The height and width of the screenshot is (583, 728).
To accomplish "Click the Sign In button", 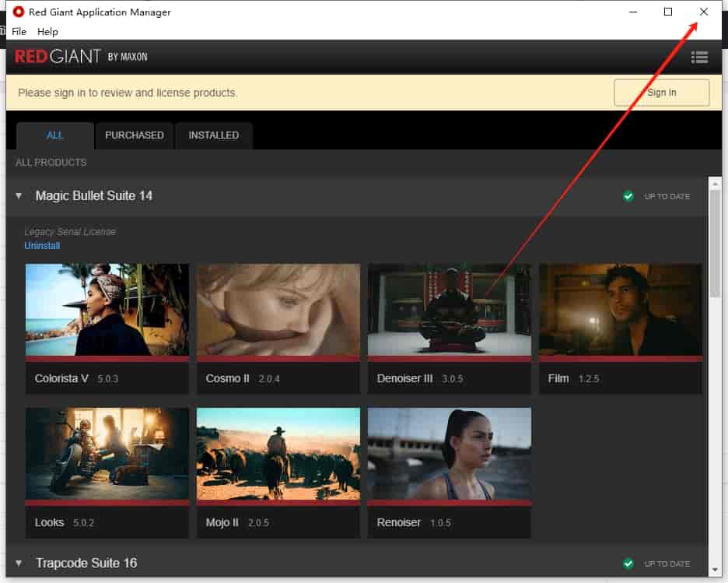I will [661, 93].
